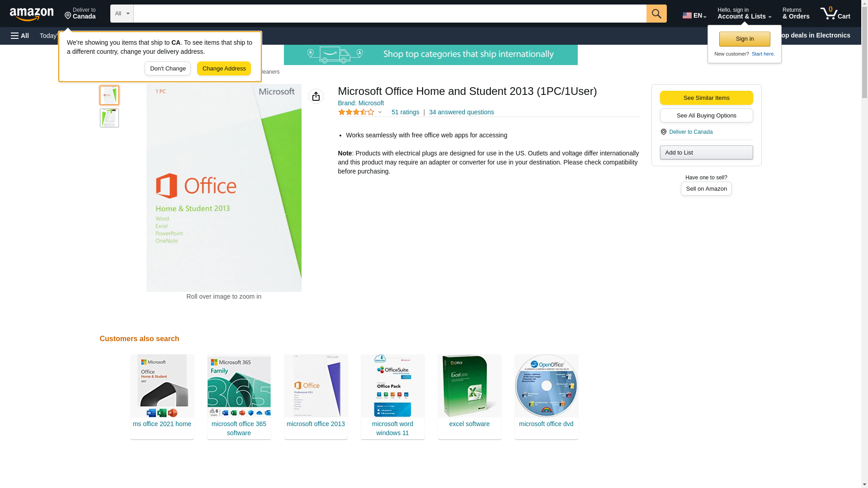Click the share icon beside product image
The width and height of the screenshot is (868, 488).
316,96
